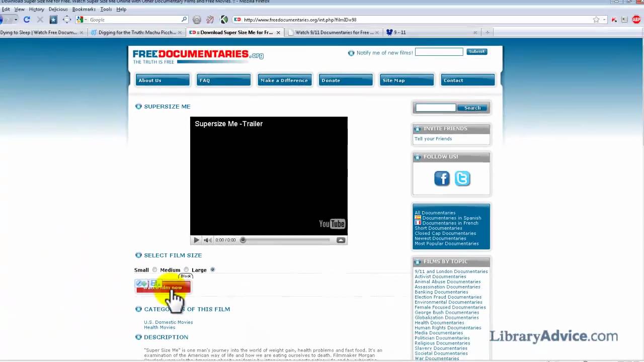Screen dimensions: 644x362
Task: Open the blue star bookmarks toolbar icon
Action: click(53, 20)
